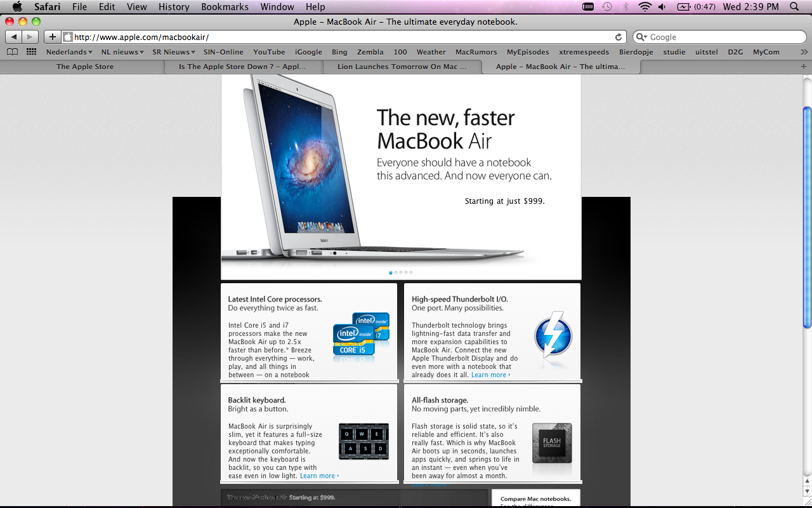
Task: Click the chip-shaped status icon beside Time Machine
Action: [x=588, y=6]
